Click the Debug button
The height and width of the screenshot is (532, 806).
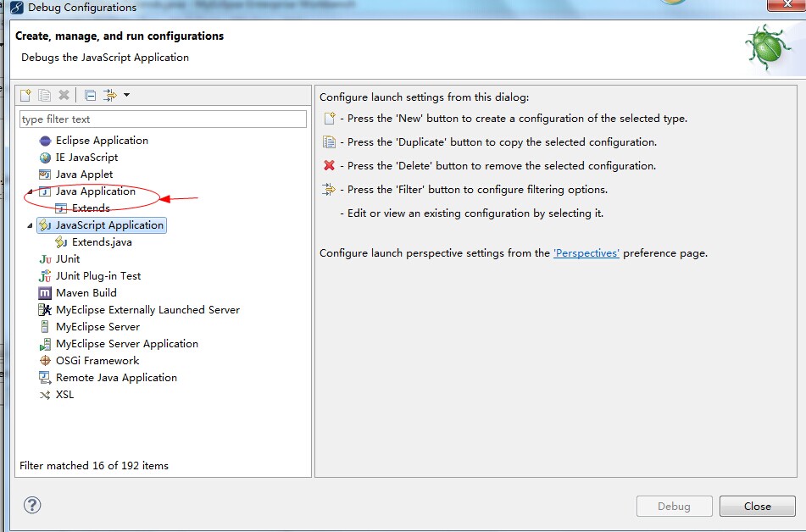[675, 507]
